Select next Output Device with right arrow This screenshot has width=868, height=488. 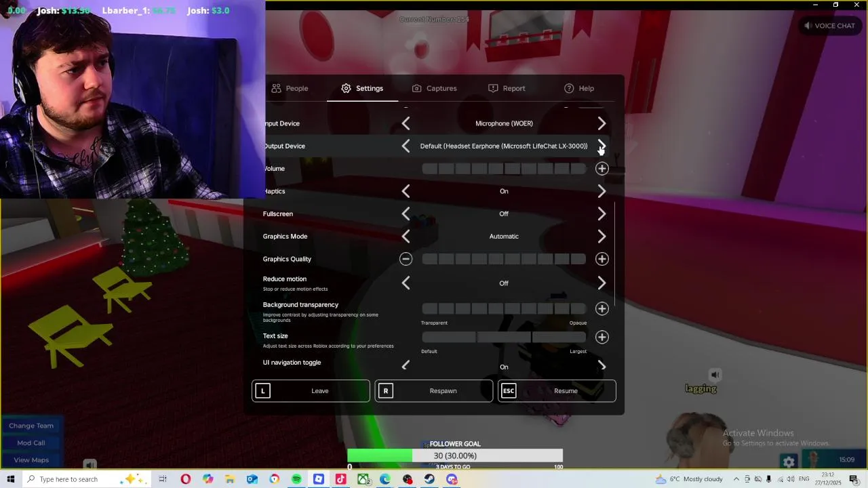[601, 146]
